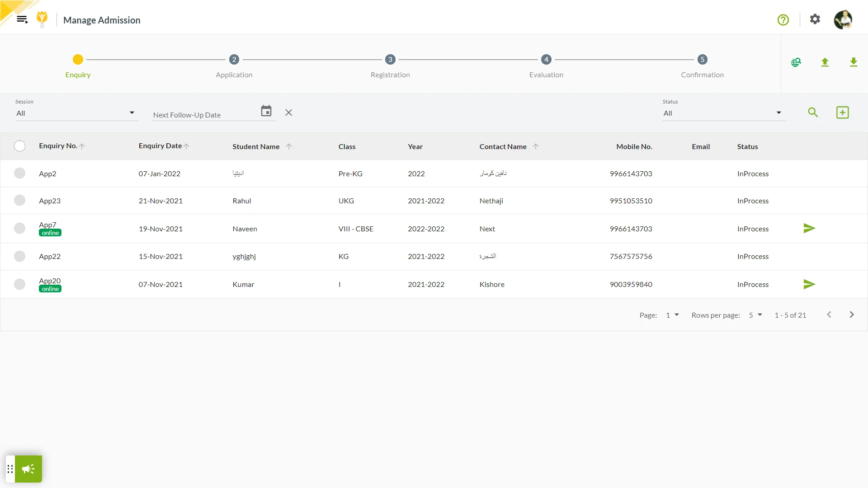Select the App2 row checkbox
The image size is (868, 488).
(x=19, y=174)
